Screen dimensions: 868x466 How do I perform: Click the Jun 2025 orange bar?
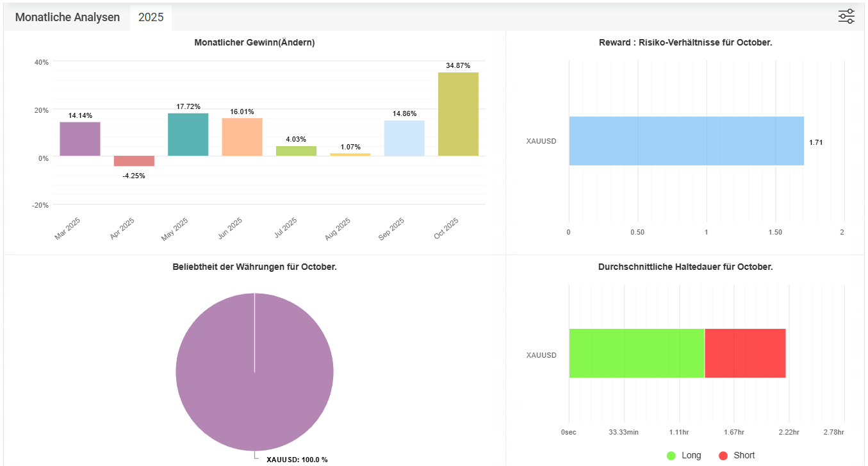242,137
